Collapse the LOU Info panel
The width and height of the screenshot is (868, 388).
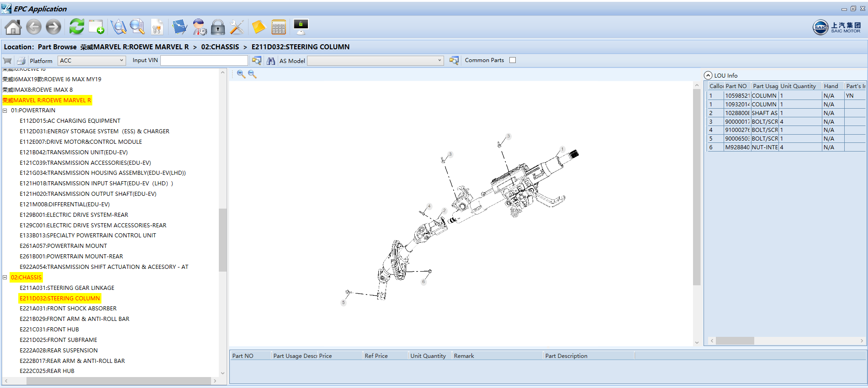[x=708, y=75]
